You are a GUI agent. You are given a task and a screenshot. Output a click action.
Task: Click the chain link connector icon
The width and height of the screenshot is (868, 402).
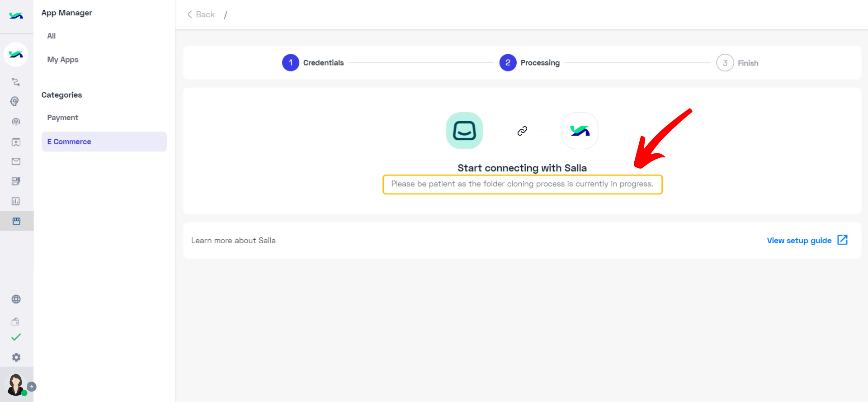click(x=522, y=131)
